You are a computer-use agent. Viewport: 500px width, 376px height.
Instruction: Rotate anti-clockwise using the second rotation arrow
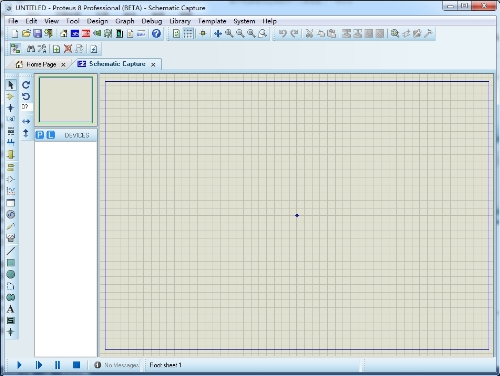tap(26, 97)
